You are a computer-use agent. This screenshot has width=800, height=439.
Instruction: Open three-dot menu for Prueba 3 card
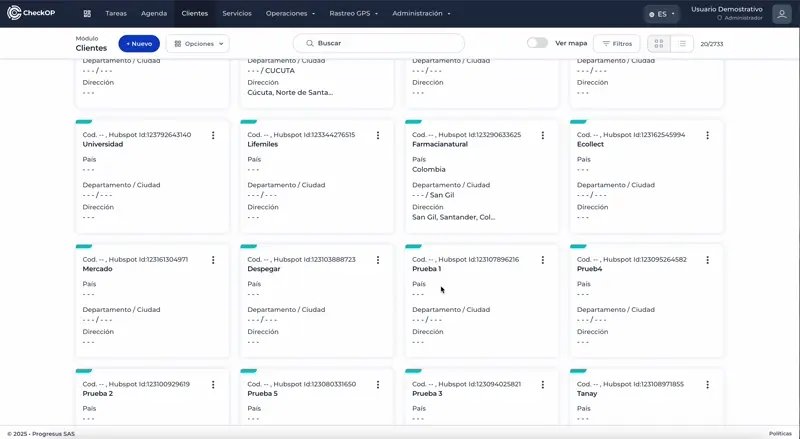click(543, 384)
